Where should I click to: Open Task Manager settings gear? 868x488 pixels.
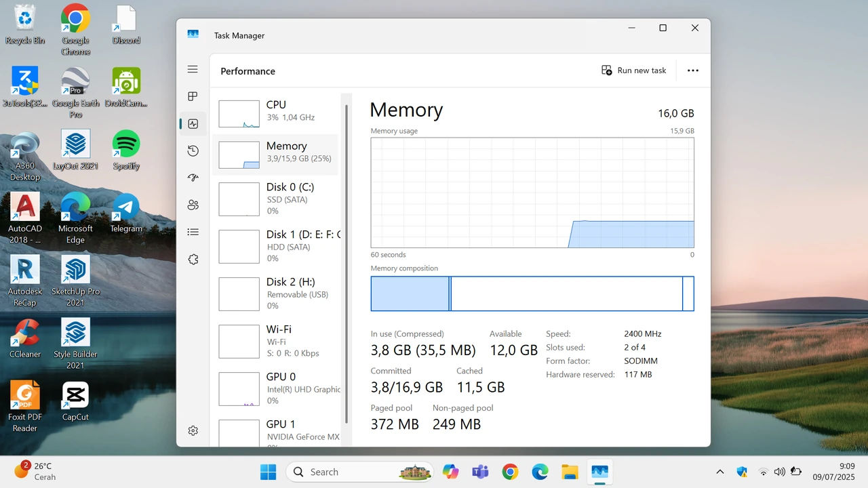pyautogui.click(x=193, y=430)
